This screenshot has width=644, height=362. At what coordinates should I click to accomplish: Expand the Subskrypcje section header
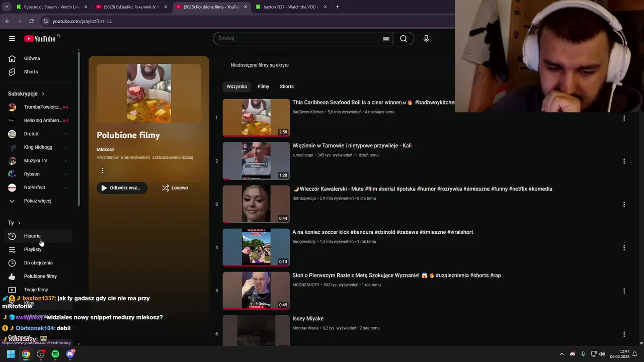(x=26, y=94)
